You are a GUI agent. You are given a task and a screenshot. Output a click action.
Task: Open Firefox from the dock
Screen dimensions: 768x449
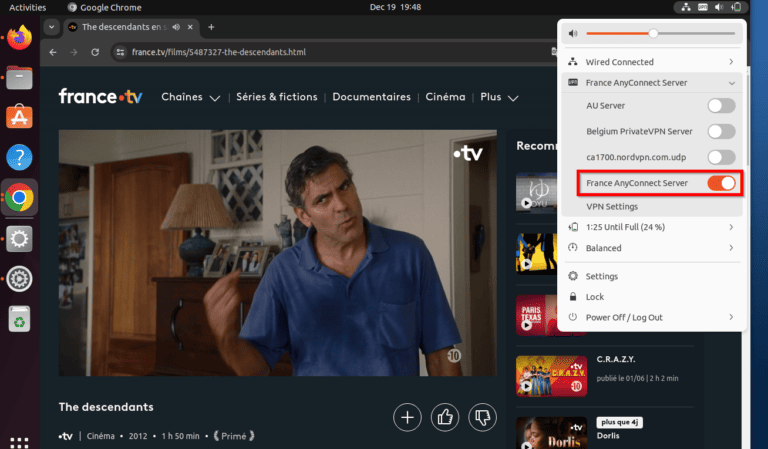click(19, 38)
